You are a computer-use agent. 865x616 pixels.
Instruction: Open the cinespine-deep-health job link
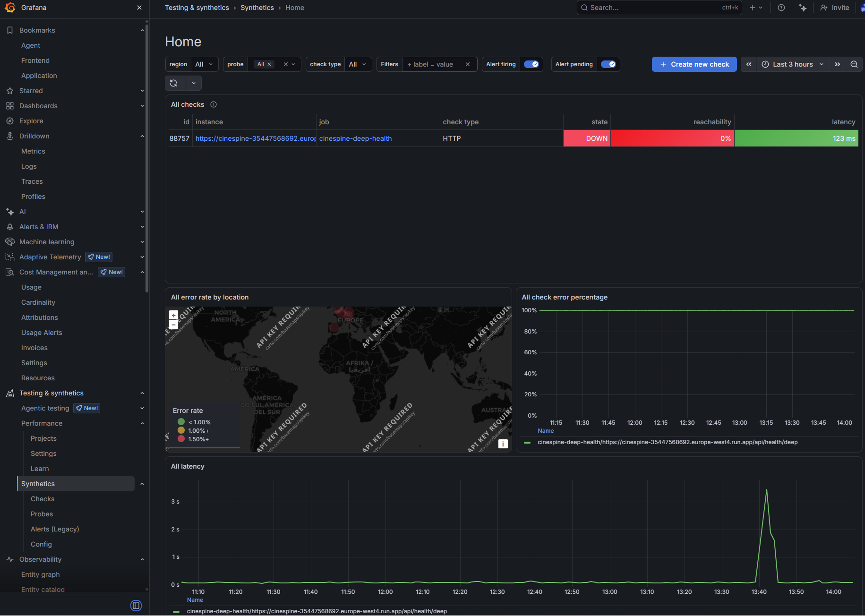(x=355, y=138)
